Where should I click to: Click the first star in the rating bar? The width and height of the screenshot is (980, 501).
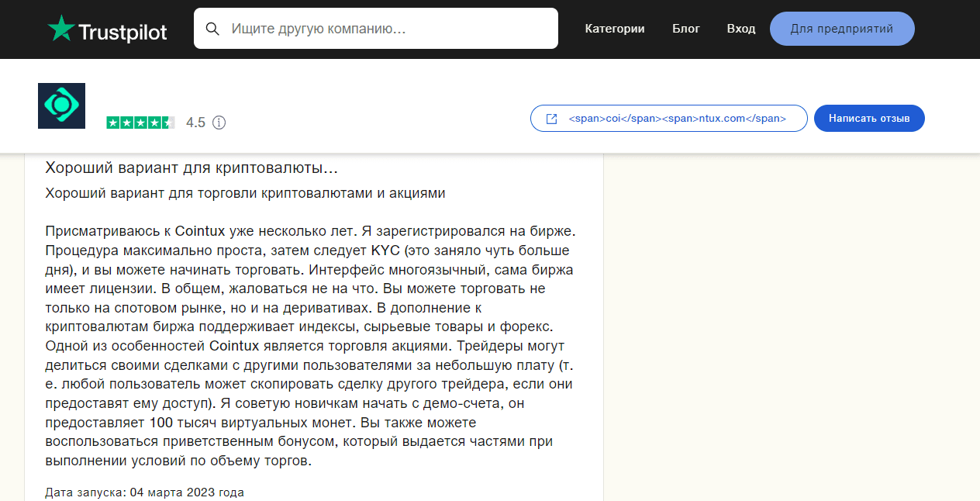(x=114, y=123)
